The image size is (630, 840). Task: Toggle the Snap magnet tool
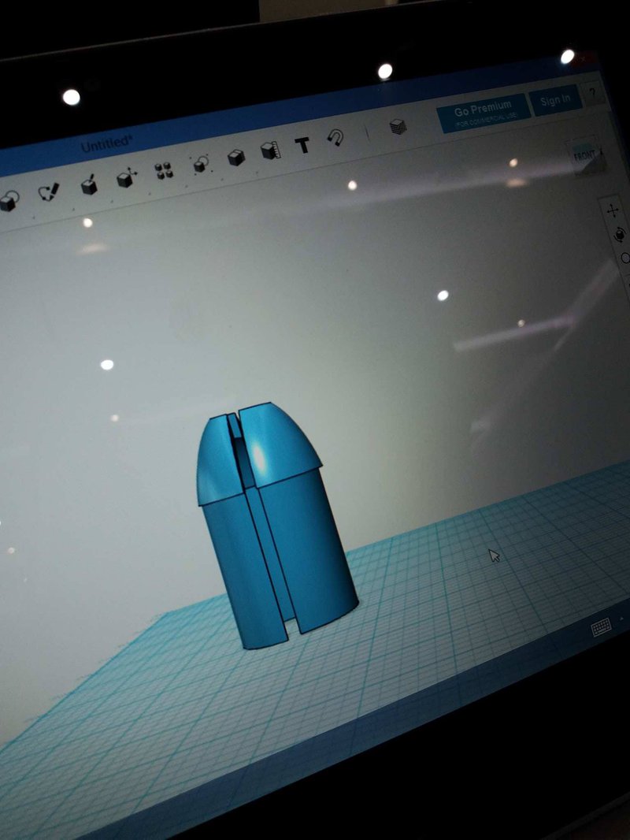(x=336, y=139)
